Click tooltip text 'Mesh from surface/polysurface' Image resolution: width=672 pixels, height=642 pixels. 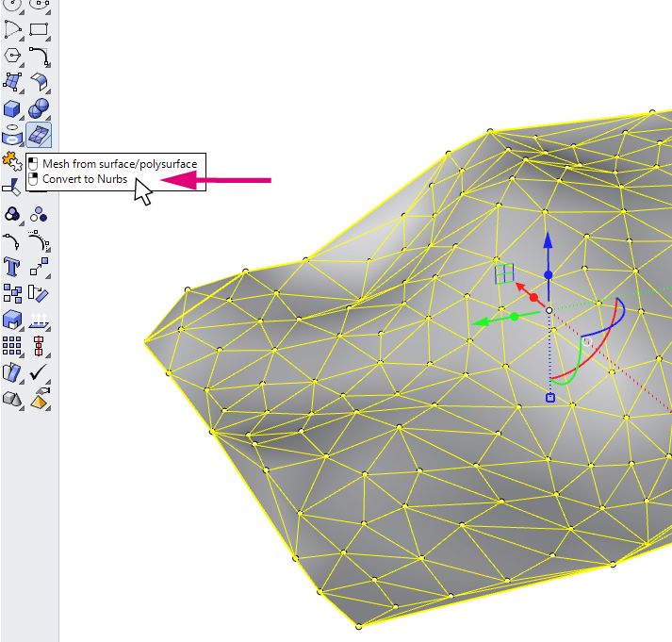120,164
